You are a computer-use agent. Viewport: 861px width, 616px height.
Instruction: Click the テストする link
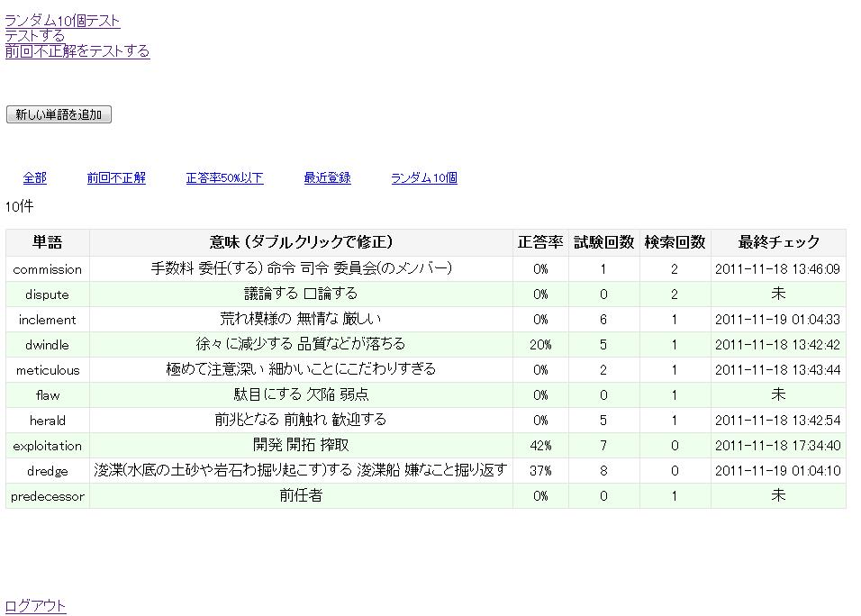(x=35, y=36)
